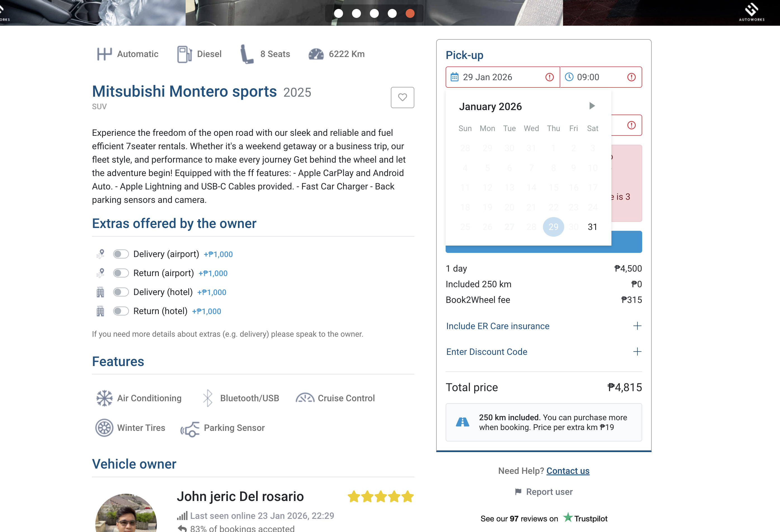The height and width of the screenshot is (532, 780).
Task: Click the Include ER Care insurance link
Action: click(498, 326)
